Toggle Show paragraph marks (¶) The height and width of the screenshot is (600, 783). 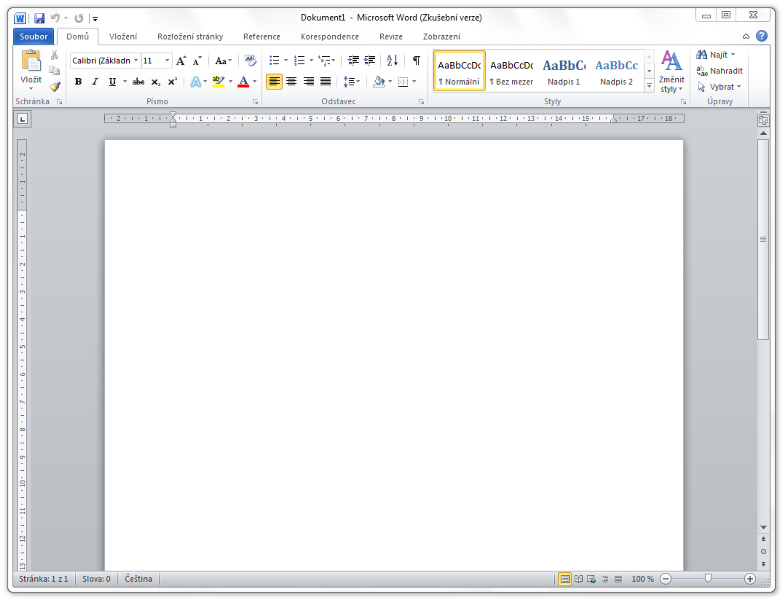click(x=416, y=60)
